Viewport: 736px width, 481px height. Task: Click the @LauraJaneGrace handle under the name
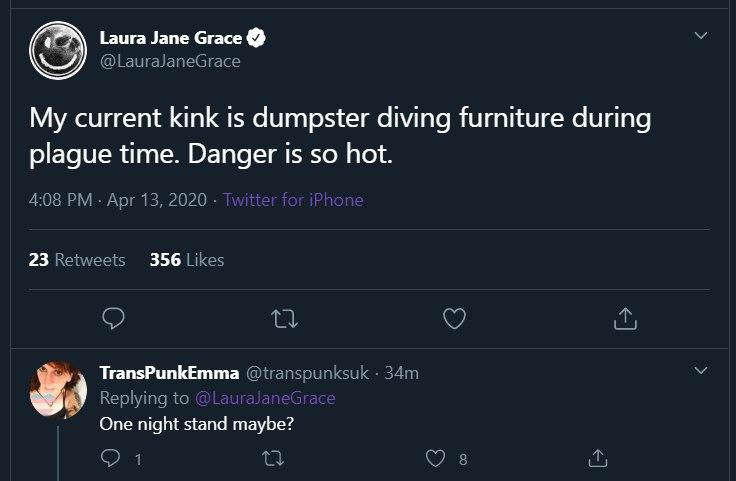pos(170,62)
